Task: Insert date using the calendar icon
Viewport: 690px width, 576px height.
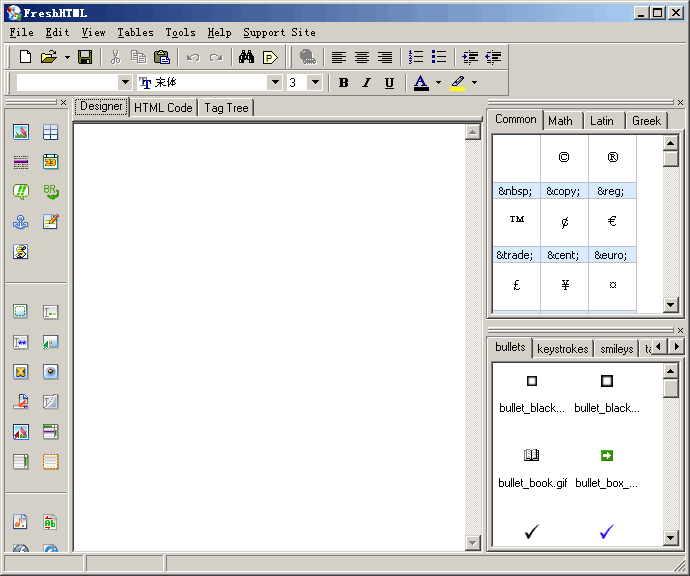Action: click(51, 162)
